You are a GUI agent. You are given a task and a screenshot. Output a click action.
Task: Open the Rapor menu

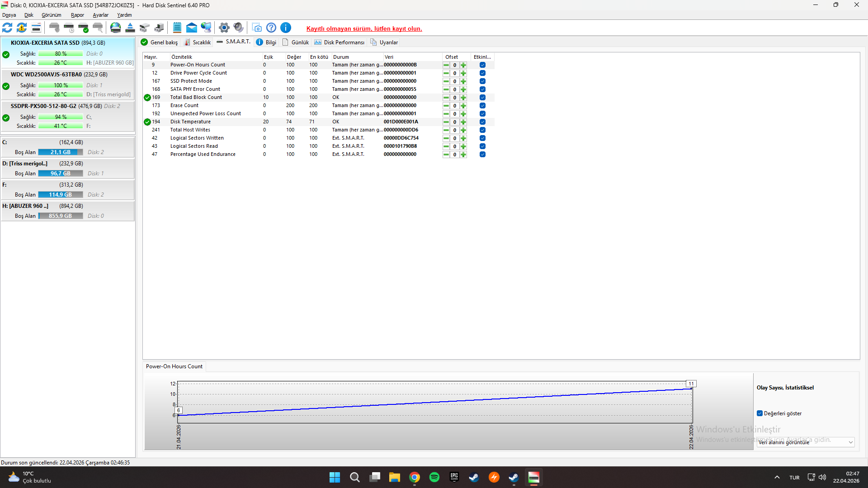pyautogui.click(x=77, y=15)
